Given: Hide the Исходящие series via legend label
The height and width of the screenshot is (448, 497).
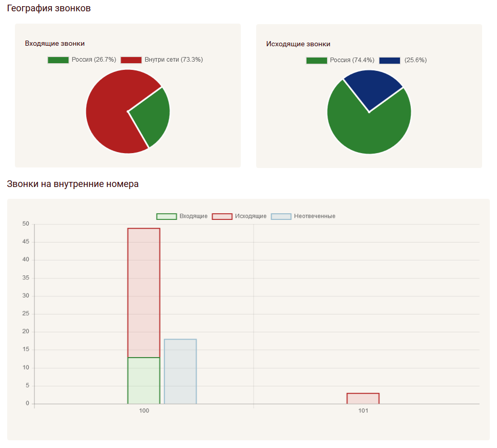Looking at the screenshot, I should click(251, 216).
